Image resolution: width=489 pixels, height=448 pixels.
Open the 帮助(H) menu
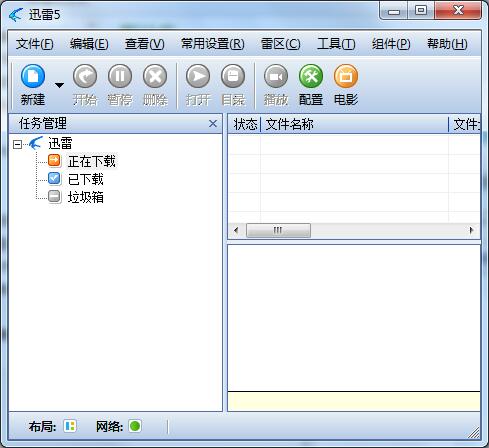click(447, 44)
